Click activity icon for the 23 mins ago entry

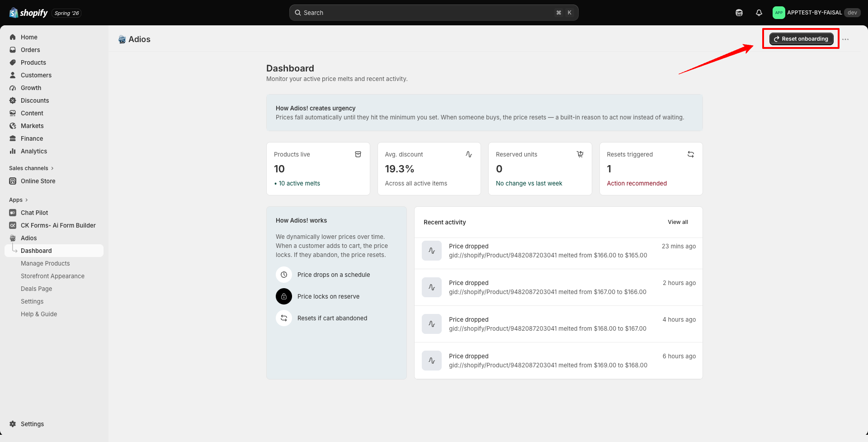[432, 251]
